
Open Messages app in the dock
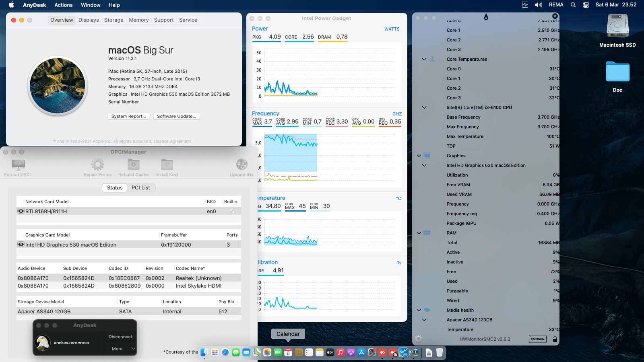[236, 352]
